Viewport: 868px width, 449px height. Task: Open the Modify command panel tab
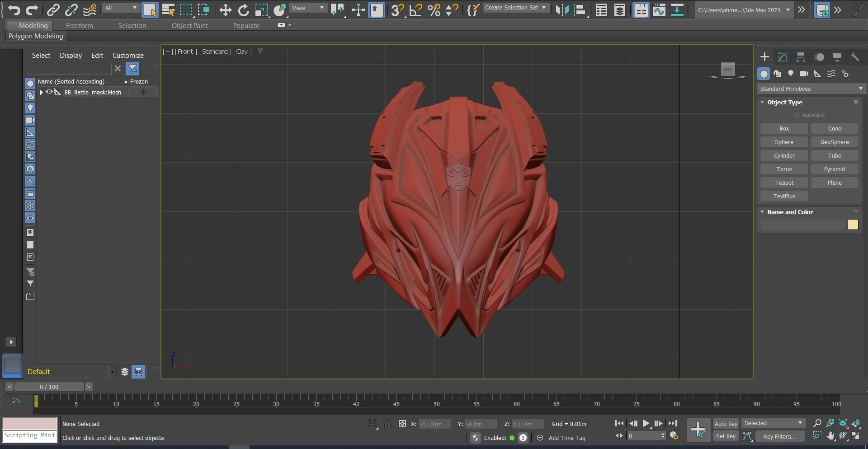(783, 57)
